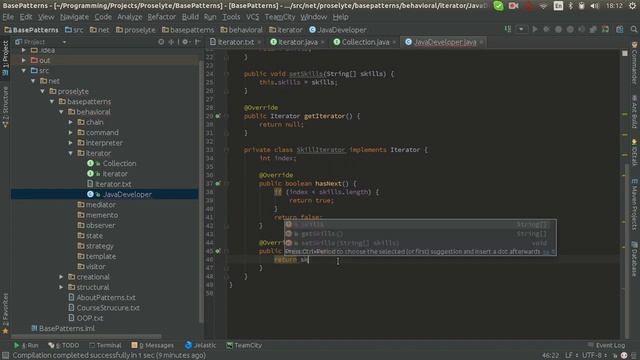Viewport: 640px width, 360px height.
Task: Click the override gutter icon beside hasNext
Action: [218, 184]
